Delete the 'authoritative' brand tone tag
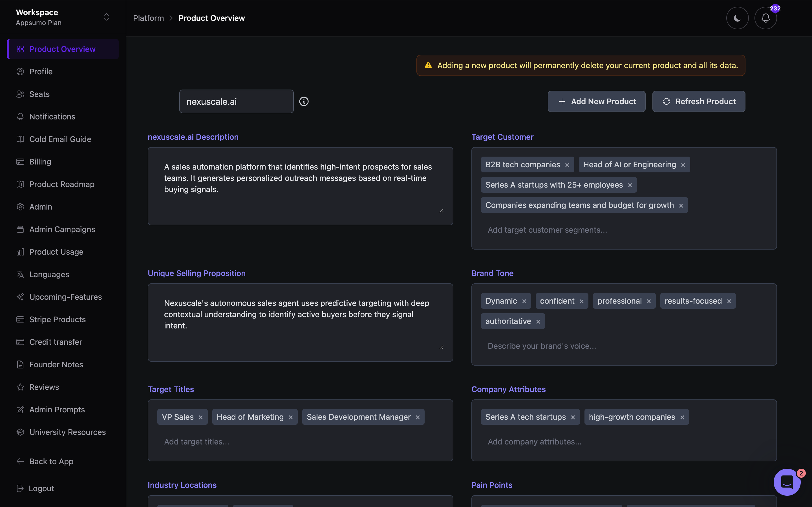 pos(538,322)
